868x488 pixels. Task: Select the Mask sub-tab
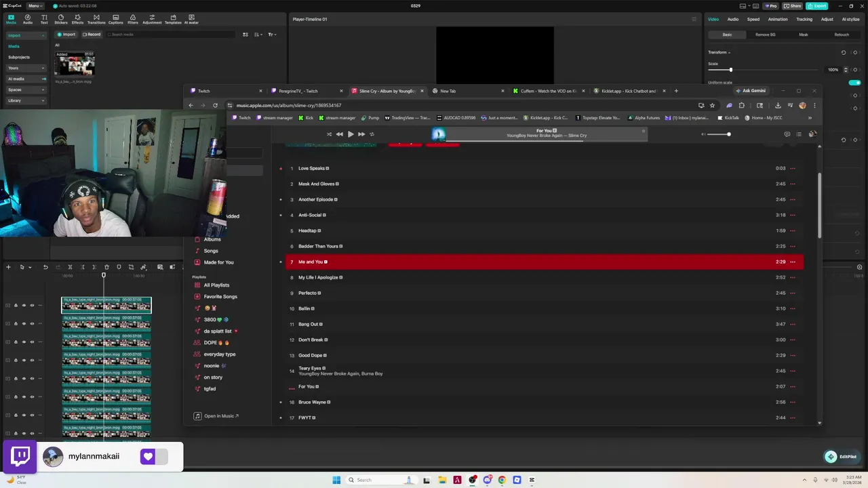tap(804, 35)
